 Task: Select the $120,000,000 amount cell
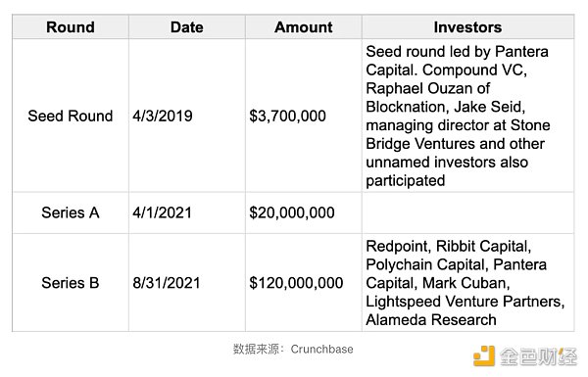304,283
